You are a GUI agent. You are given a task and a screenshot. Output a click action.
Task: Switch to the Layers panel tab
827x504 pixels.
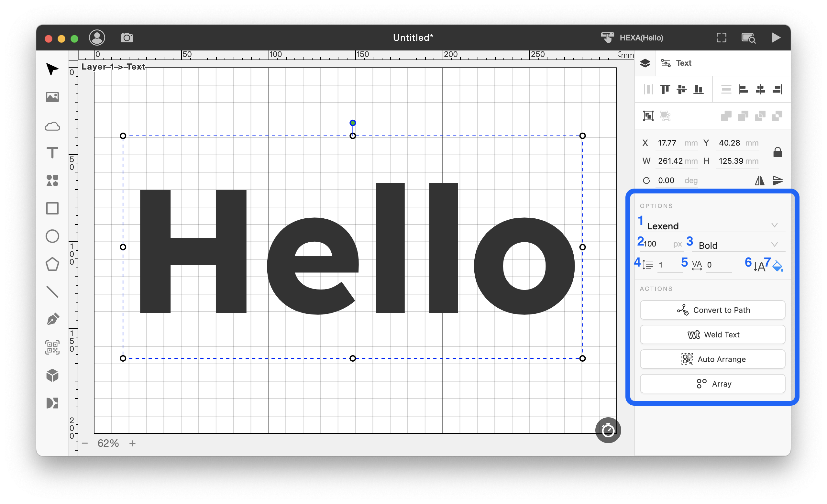coord(645,63)
